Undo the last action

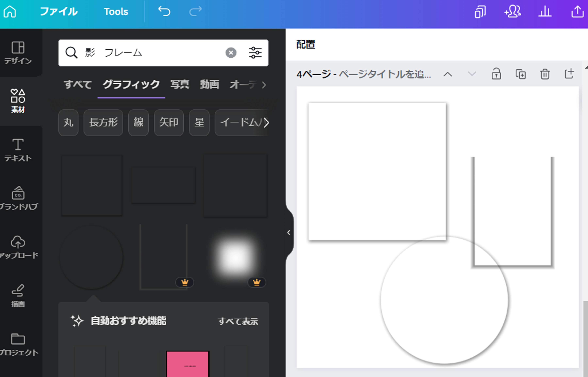click(x=164, y=11)
